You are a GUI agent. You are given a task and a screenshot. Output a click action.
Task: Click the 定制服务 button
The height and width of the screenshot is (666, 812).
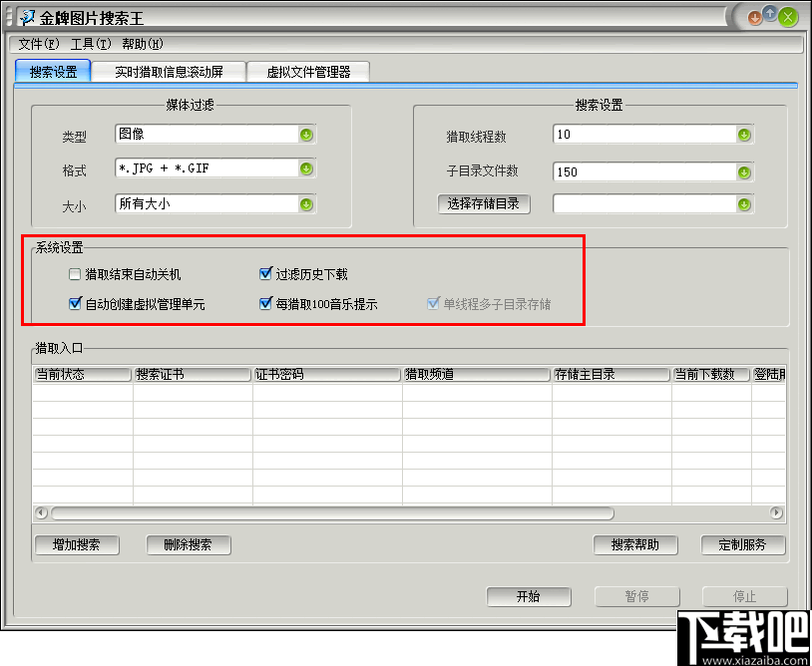click(x=742, y=545)
